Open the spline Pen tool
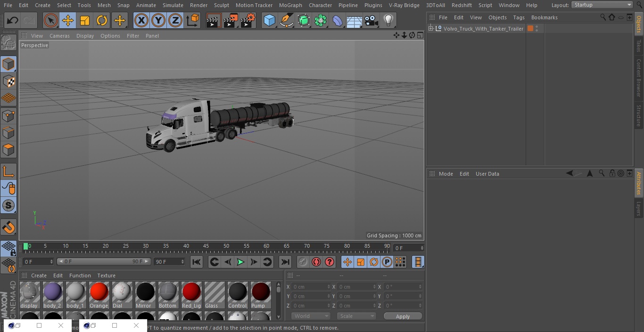The image size is (644, 332). coord(287,21)
